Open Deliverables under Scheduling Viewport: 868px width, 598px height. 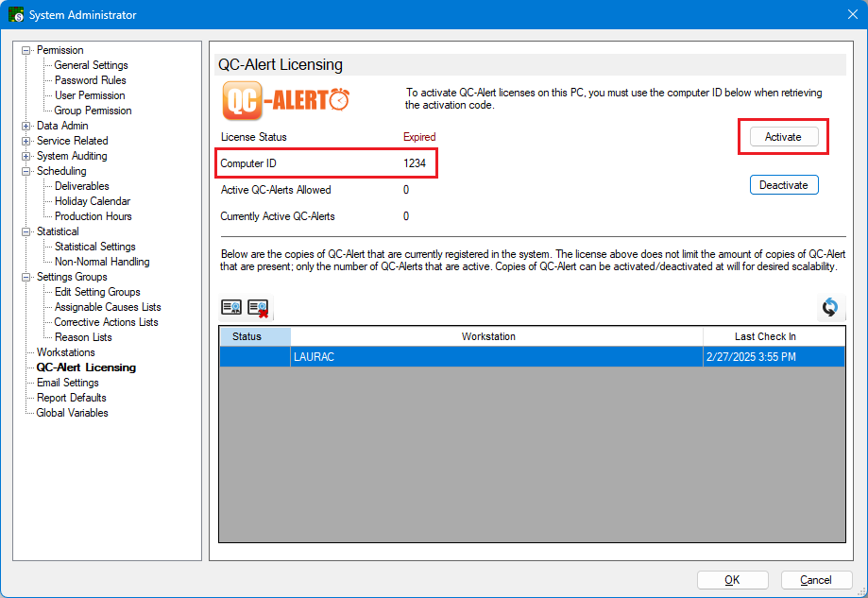(x=82, y=186)
